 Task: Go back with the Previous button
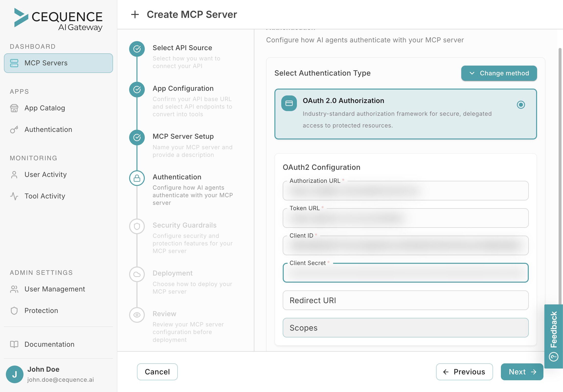click(x=464, y=372)
